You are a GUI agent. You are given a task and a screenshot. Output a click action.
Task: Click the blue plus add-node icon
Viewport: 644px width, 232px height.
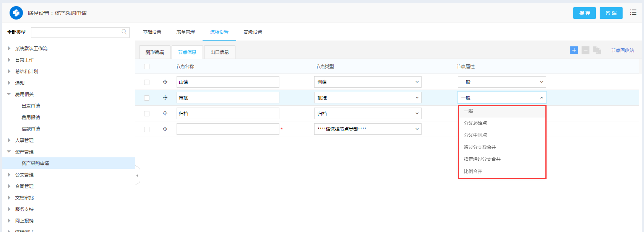click(574, 50)
